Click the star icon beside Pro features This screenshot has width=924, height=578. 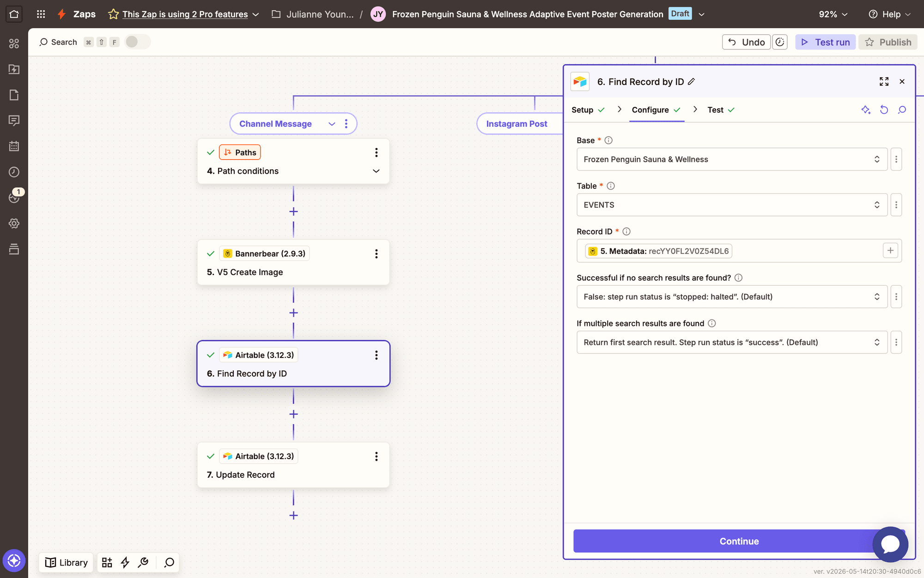coord(113,14)
